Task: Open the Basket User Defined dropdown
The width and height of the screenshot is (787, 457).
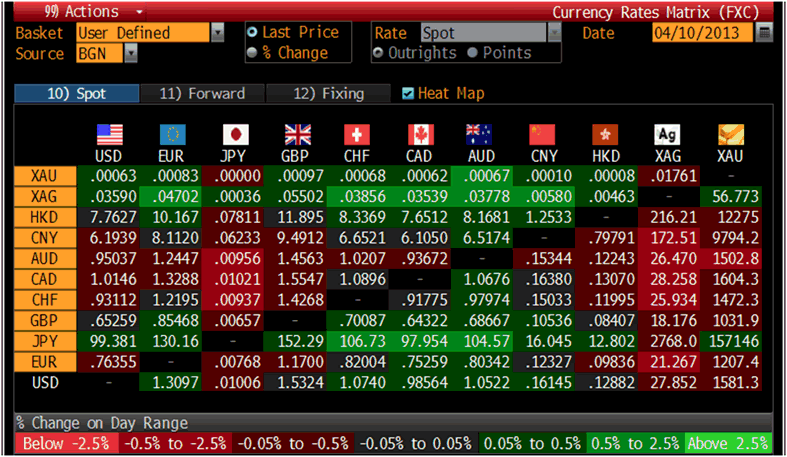Action: tap(217, 33)
